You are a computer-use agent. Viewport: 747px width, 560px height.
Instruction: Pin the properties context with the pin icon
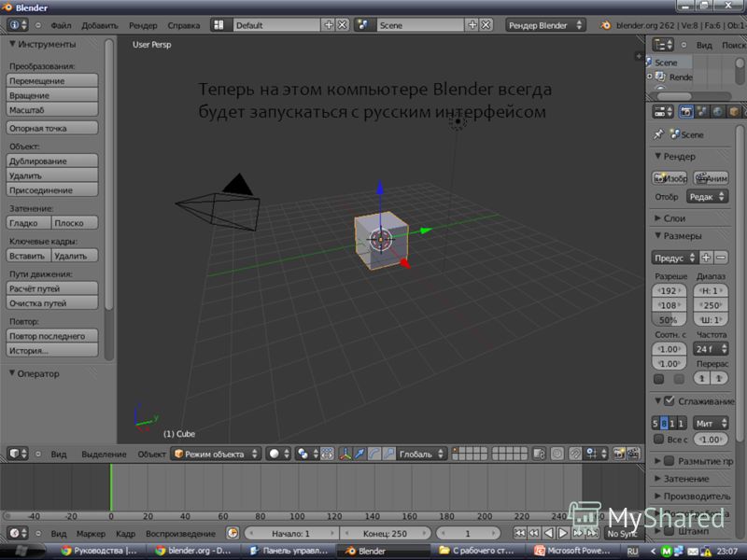[x=659, y=134]
